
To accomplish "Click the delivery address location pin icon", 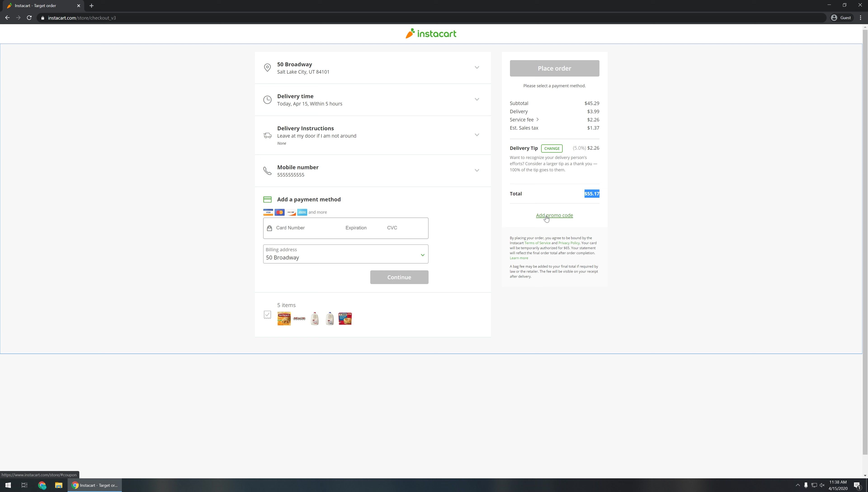I will click(267, 68).
